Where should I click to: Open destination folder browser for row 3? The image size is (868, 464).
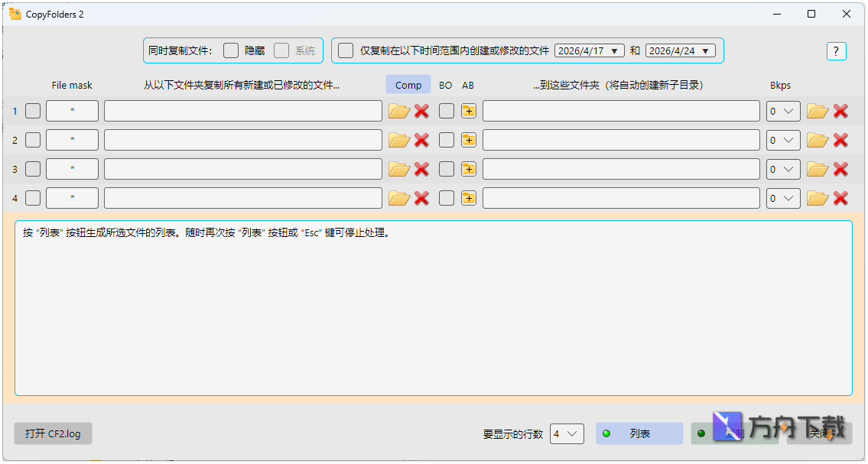click(x=817, y=168)
